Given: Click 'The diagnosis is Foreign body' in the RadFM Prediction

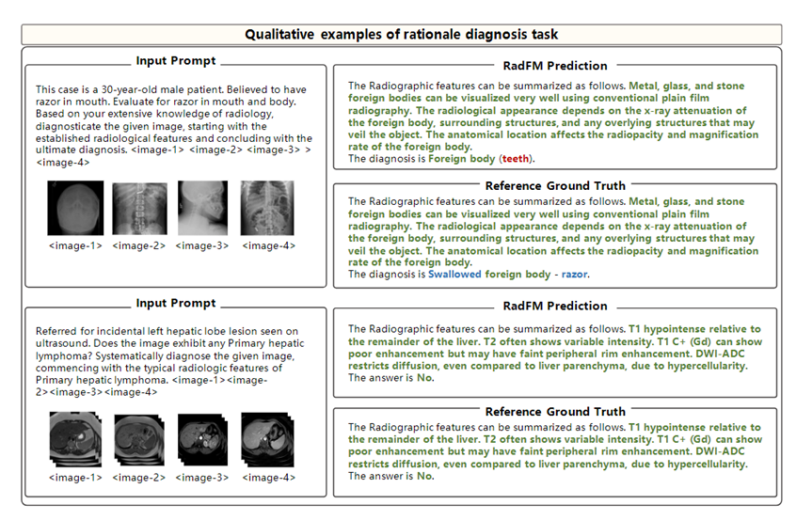Looking at the screenshot, I should click(422, 159).
